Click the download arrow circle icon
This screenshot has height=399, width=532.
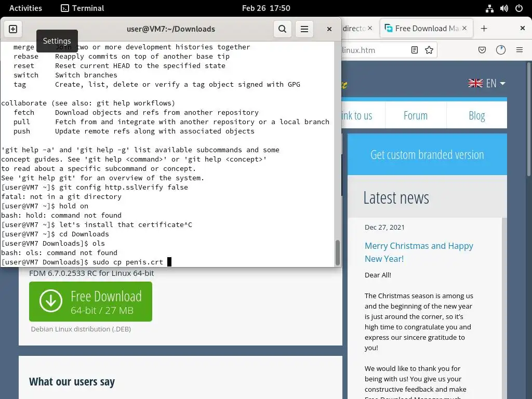pos(51,301)
